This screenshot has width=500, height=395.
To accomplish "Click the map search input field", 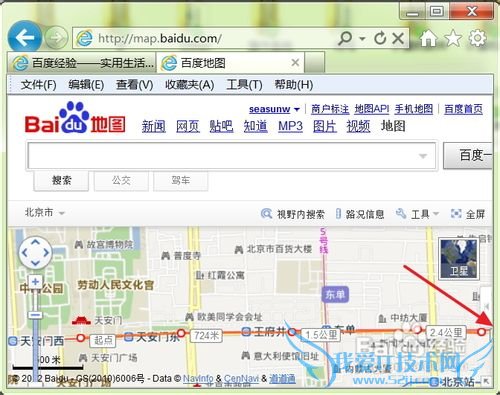I will (x=232, y=156).
